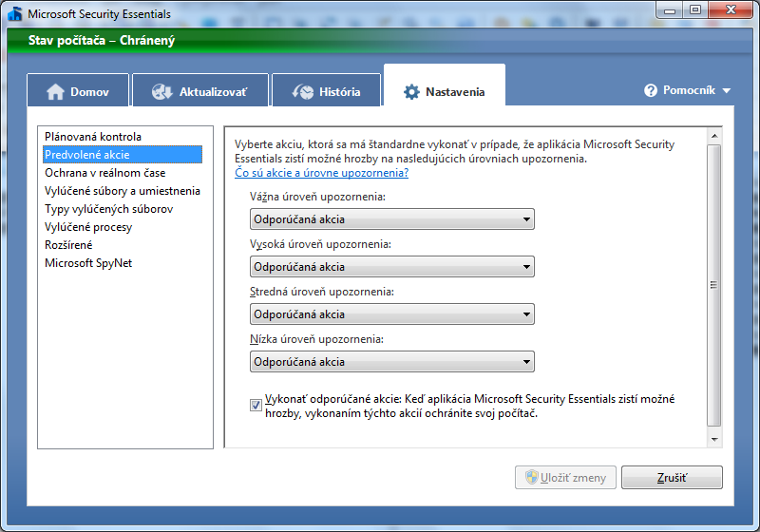The width and height of the screenshot is (760, 532).
Task: Click the História clock icon
Action: [303, 92]
